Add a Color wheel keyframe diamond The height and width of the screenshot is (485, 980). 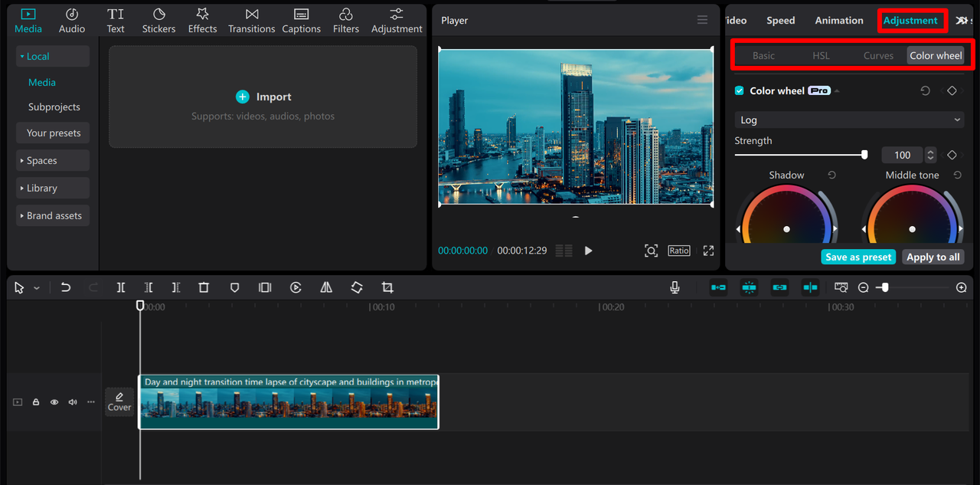(952, 90)
